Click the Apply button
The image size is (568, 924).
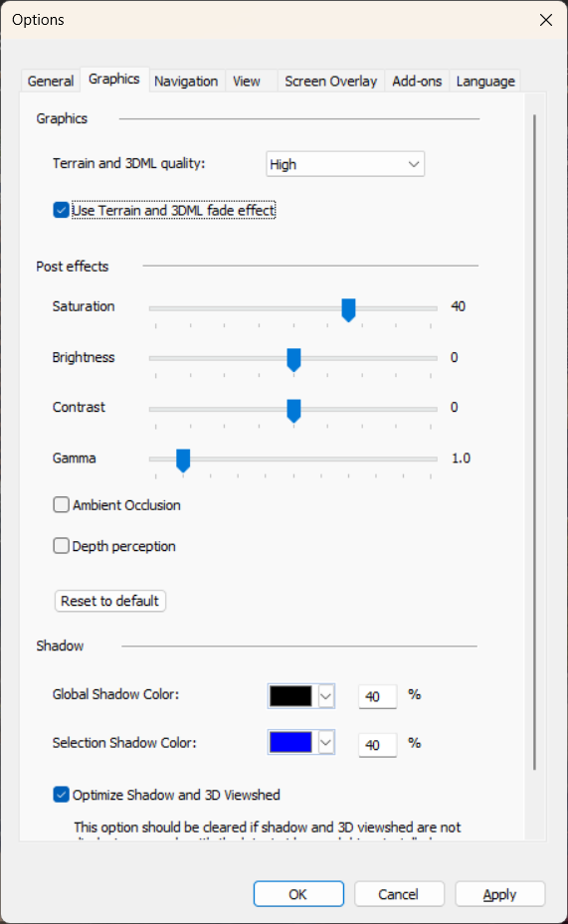(499, 894)
